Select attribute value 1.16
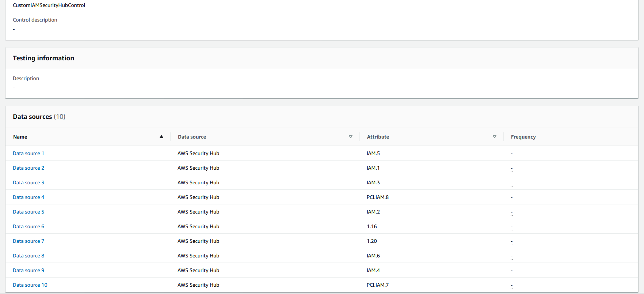Viewport: 644px width, 294px height. click(x=372, y=226)
